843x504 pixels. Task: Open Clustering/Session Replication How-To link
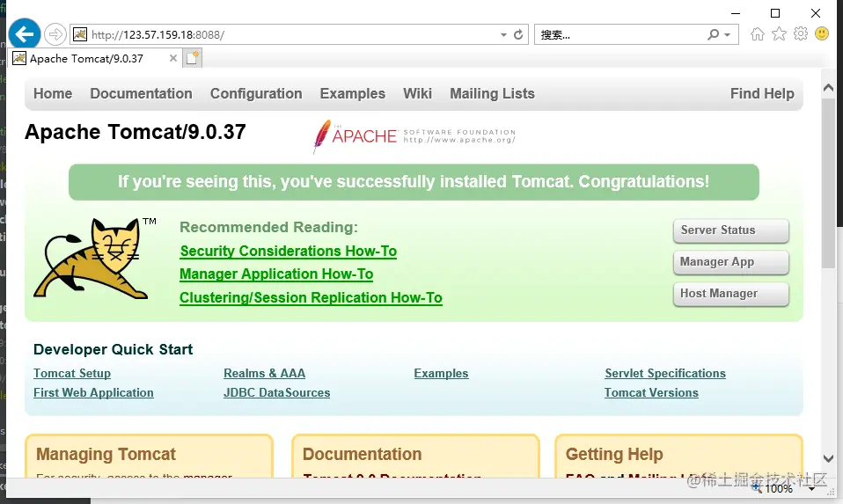[x=311, y=297]
